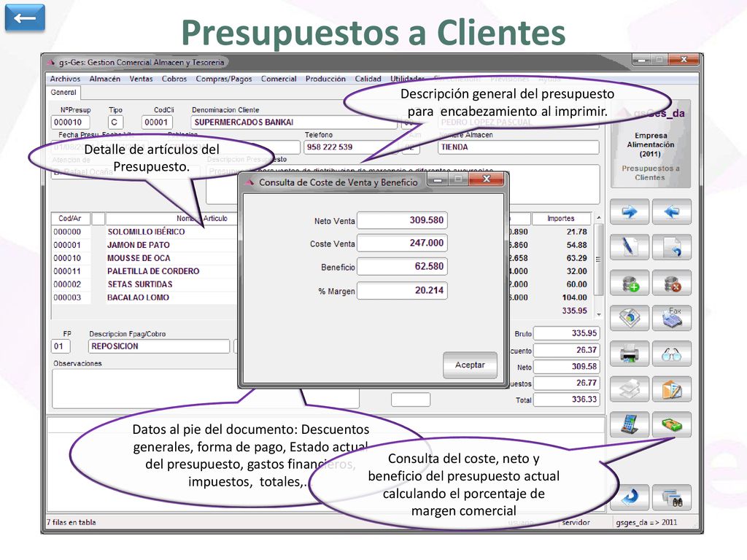Go to previous record with left arrow
This screenshot has width=747, height=560.
tap(671, 212)
